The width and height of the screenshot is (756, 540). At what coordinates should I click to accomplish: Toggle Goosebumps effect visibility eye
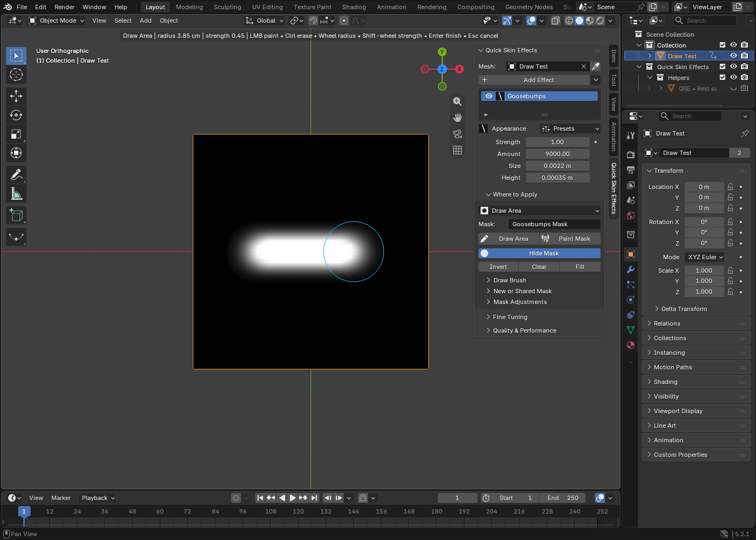point(489,96)
